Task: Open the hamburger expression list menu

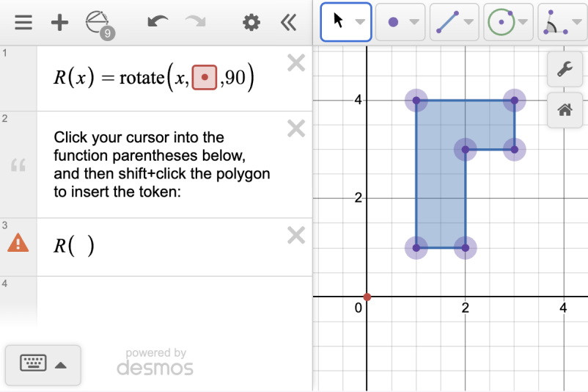Action: [x=23, y=23]
